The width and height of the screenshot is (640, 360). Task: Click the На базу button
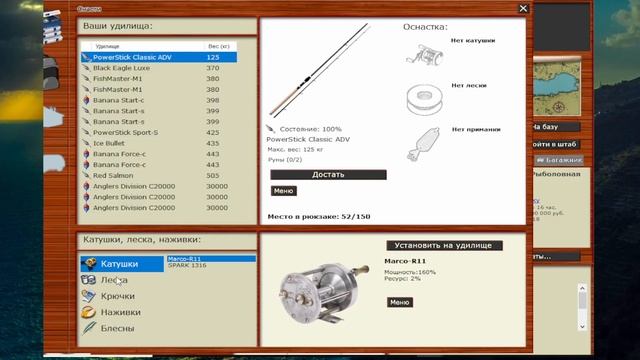(x=557, y=127)
